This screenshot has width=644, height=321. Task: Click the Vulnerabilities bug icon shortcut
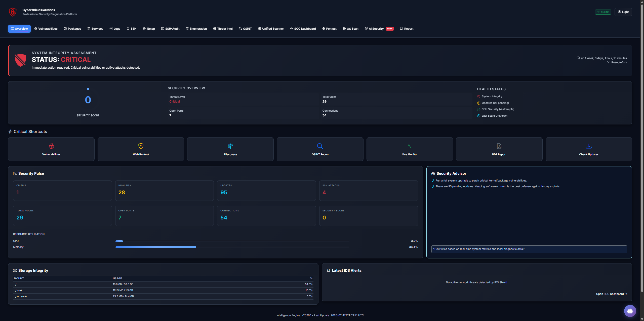point(51,146)
